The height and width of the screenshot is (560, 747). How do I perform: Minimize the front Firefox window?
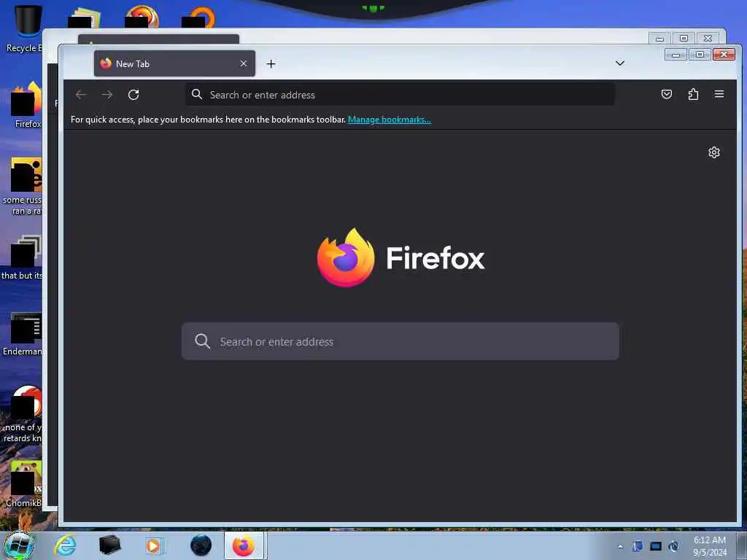(x=676, y=54)
